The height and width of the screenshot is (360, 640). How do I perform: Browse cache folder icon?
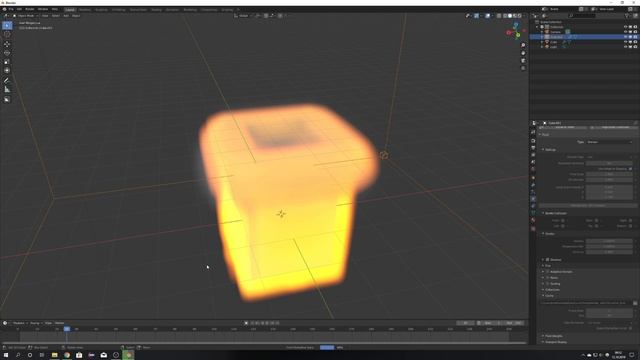coord(635,303)
